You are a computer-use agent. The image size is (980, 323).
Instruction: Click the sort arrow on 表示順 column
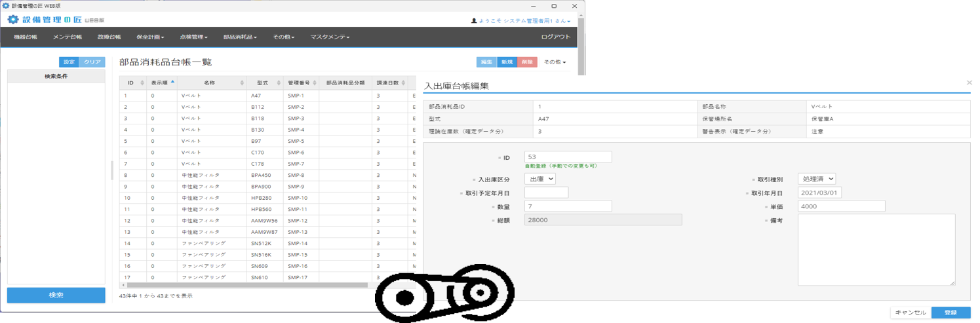coord(172,83)
